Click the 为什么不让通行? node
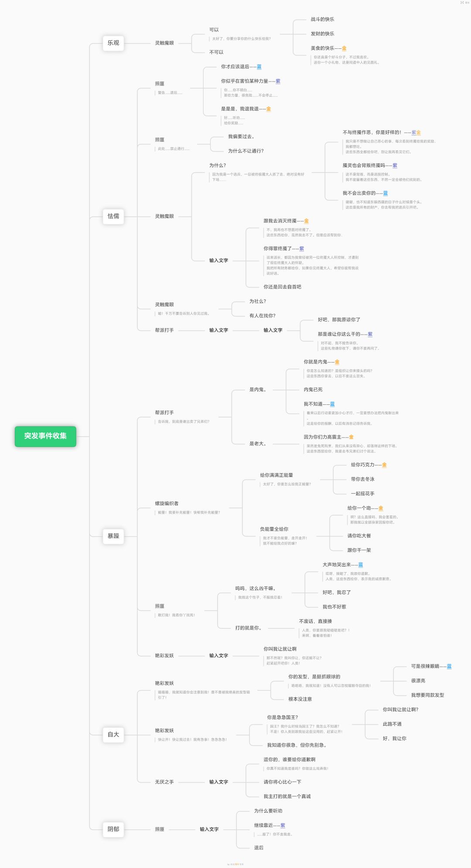The width and height of the screenshot is (471, 868). (x=246, y=151)
